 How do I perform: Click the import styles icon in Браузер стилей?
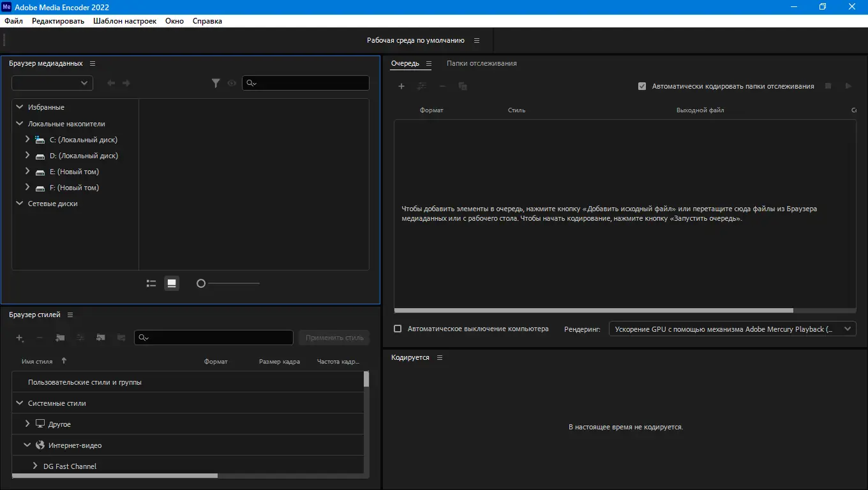coord(101,338)
